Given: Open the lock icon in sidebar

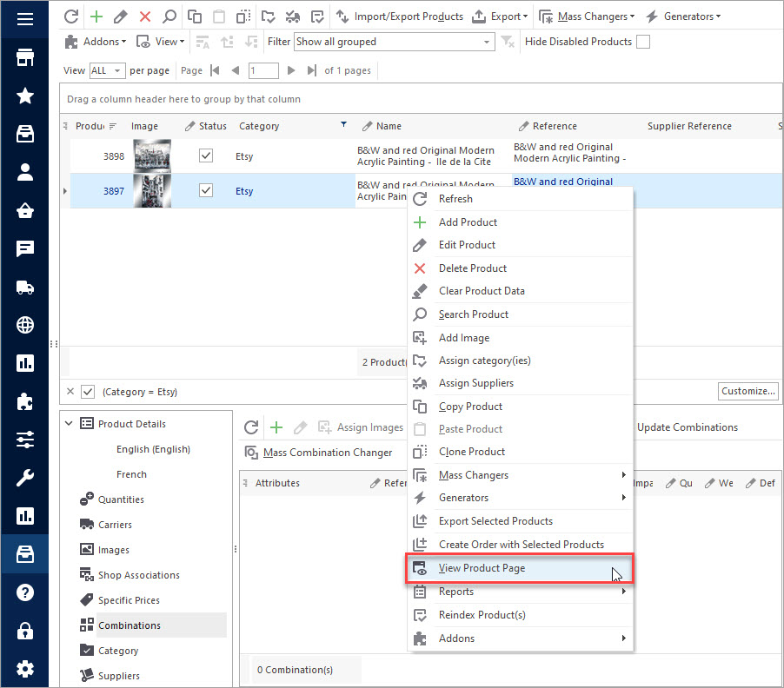Looking at the screenshot, I should 25,631.
